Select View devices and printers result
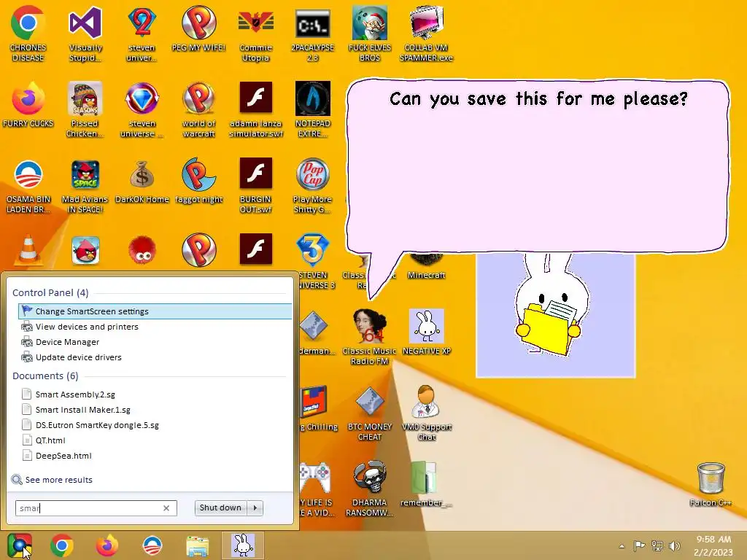The height and width of the screenshot is (560, 747). 155,327
